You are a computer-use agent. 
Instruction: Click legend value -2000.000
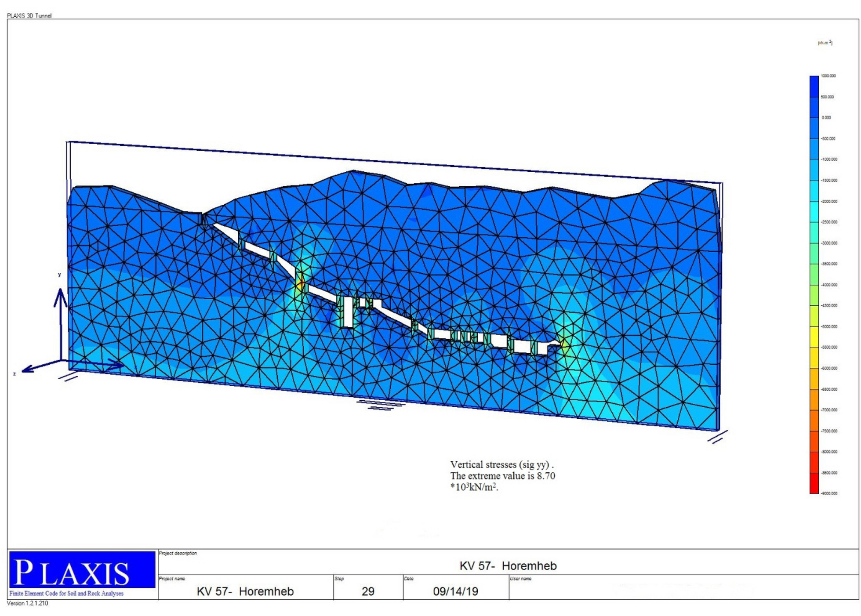(828, 201)
